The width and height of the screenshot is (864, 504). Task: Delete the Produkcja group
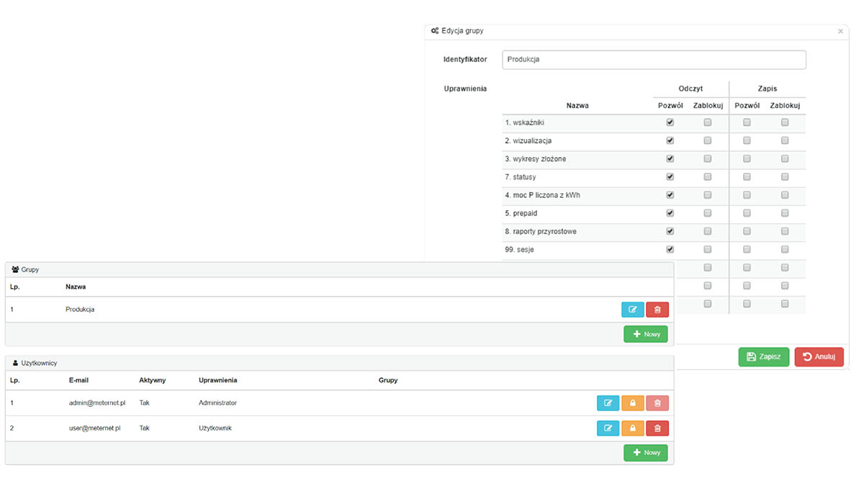click(x=657, y=310)
